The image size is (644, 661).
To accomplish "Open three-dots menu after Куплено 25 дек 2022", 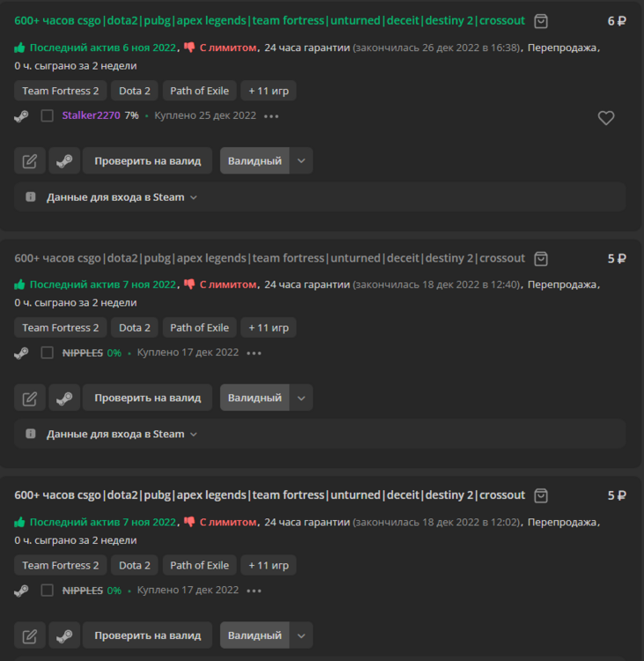I will tap(271, 115).
